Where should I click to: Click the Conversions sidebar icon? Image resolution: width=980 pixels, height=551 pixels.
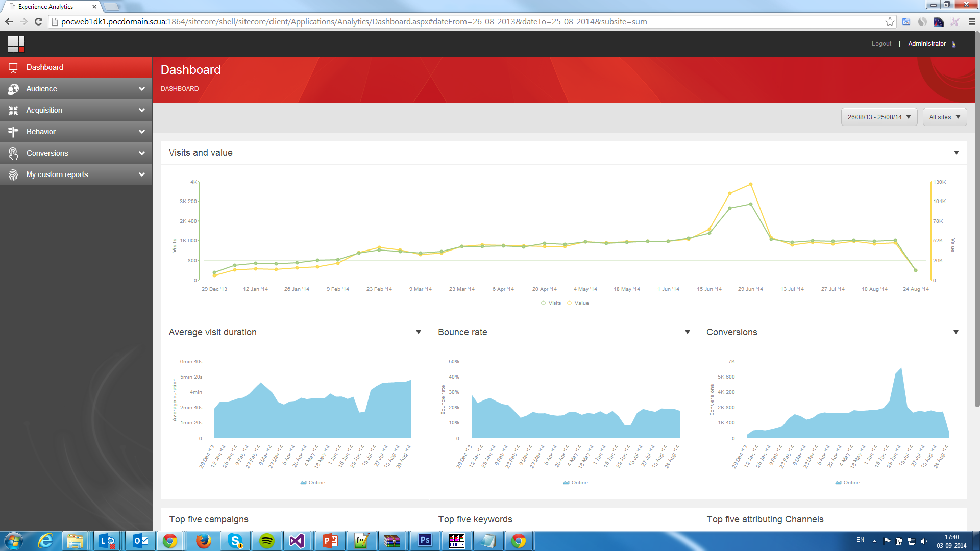point(13,153)
